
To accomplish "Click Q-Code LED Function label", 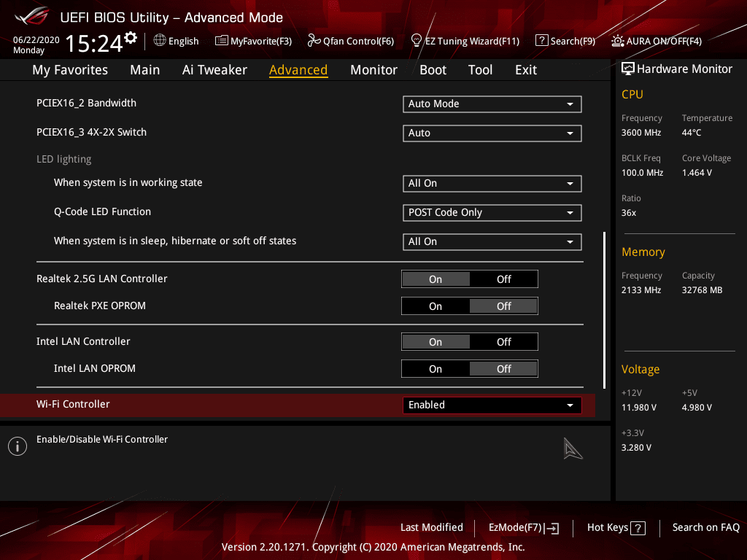I will [x=102, y=211].
